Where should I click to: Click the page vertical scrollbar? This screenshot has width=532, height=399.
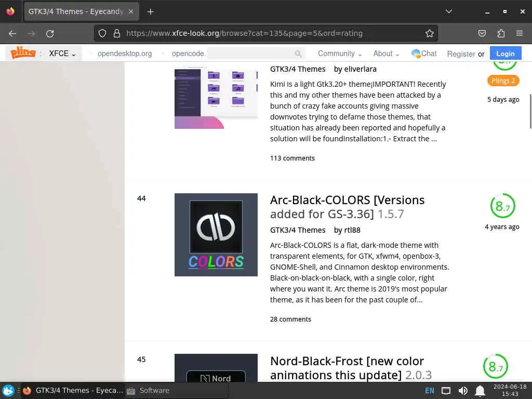530,111
